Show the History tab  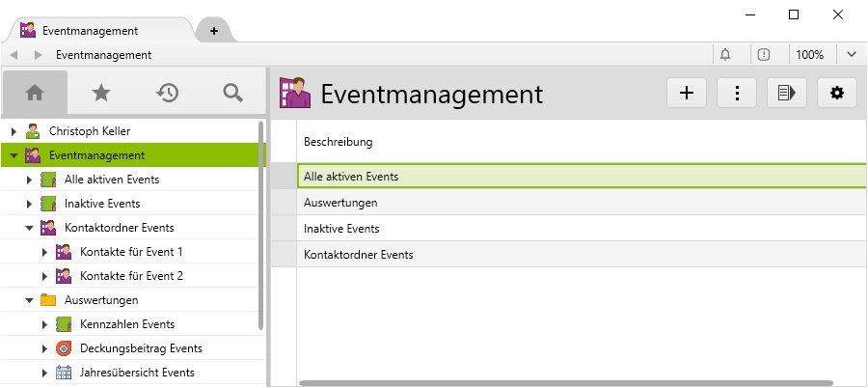pyautogui.click(x=168, y=93)
